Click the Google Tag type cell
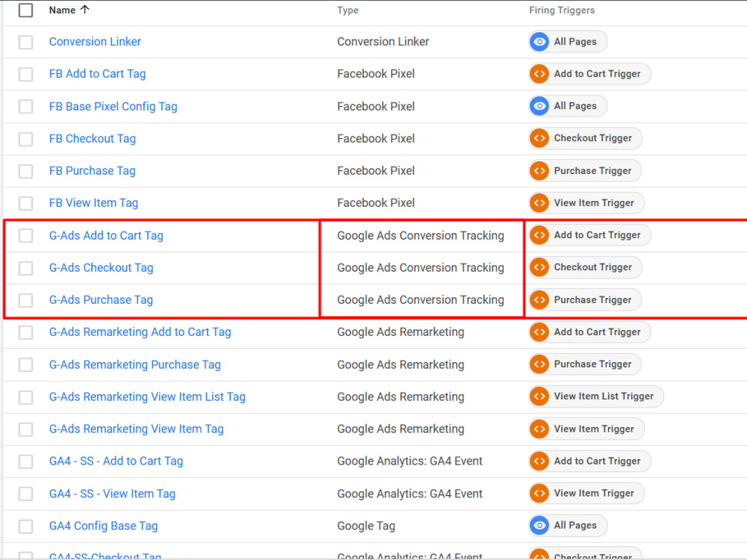The image size is (747, 560). [x=366, y=526]
